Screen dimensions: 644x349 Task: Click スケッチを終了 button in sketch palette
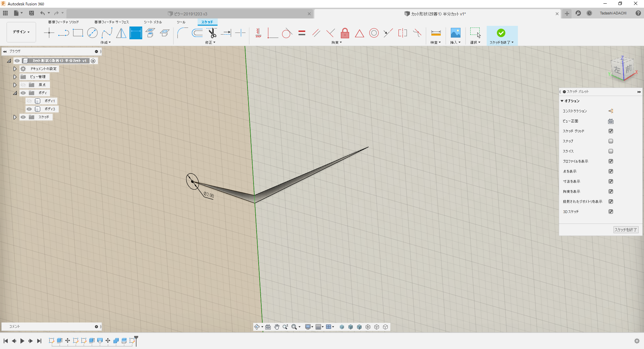tap(626, 230)
